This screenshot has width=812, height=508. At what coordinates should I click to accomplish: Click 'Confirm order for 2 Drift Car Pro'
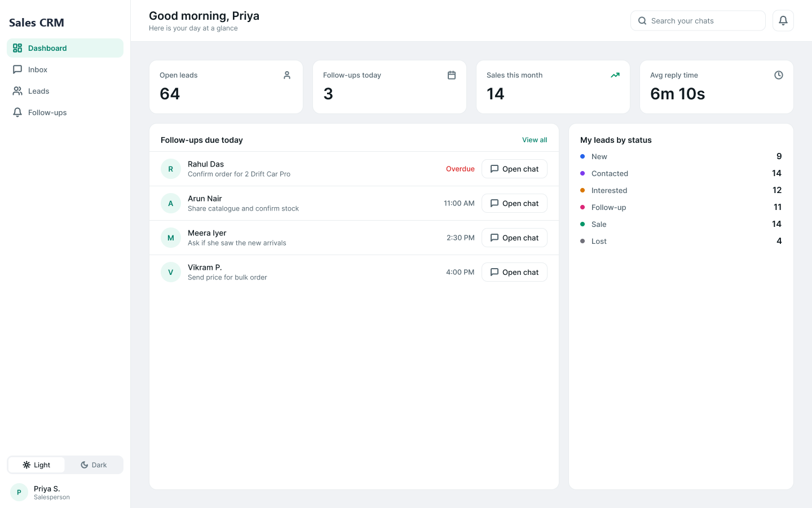coord(239,174)
